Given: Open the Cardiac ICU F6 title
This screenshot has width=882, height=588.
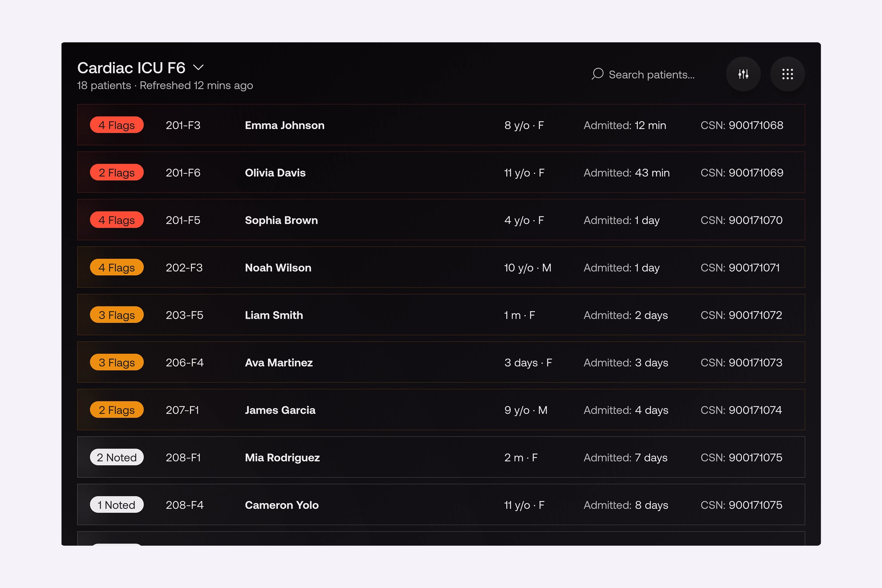Looking at the screenshot, I should pyautogui.click(x=131, y=68).
